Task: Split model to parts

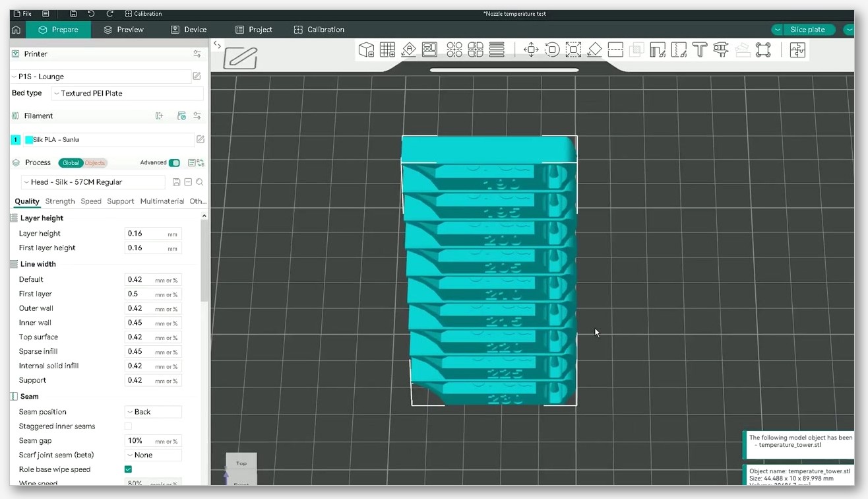Action: click(x=476, y=50)
